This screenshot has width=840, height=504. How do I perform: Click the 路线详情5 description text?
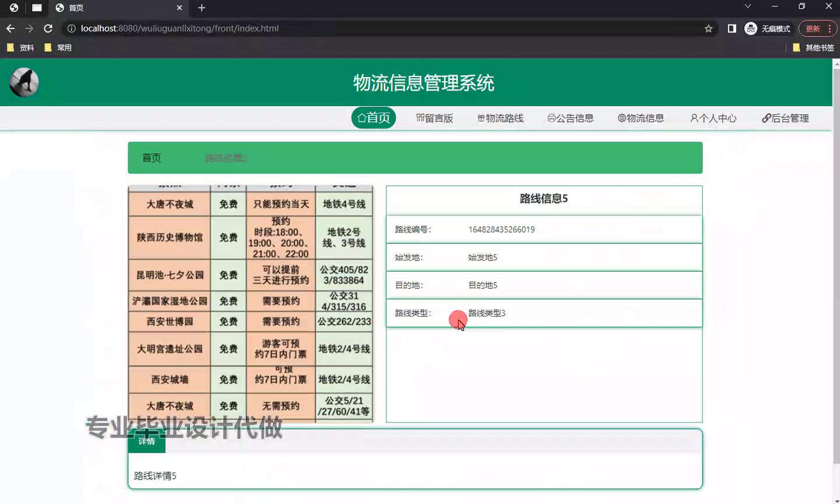[155, 476]
